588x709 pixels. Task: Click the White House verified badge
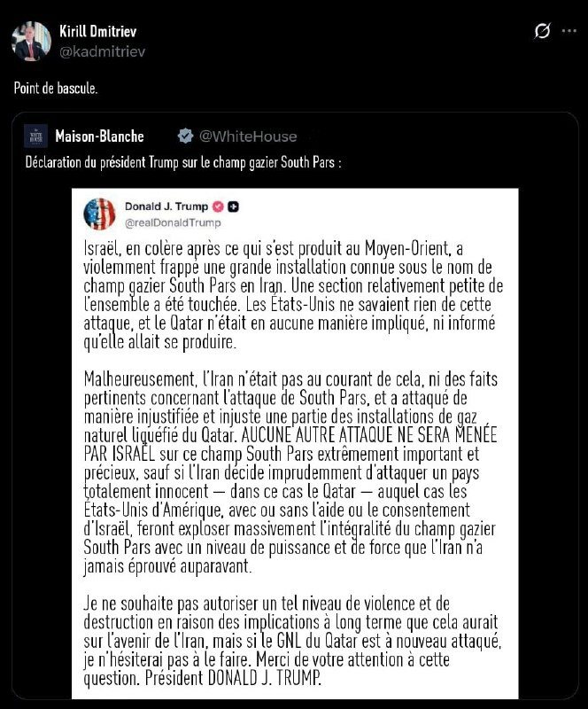tap(185, 136)
